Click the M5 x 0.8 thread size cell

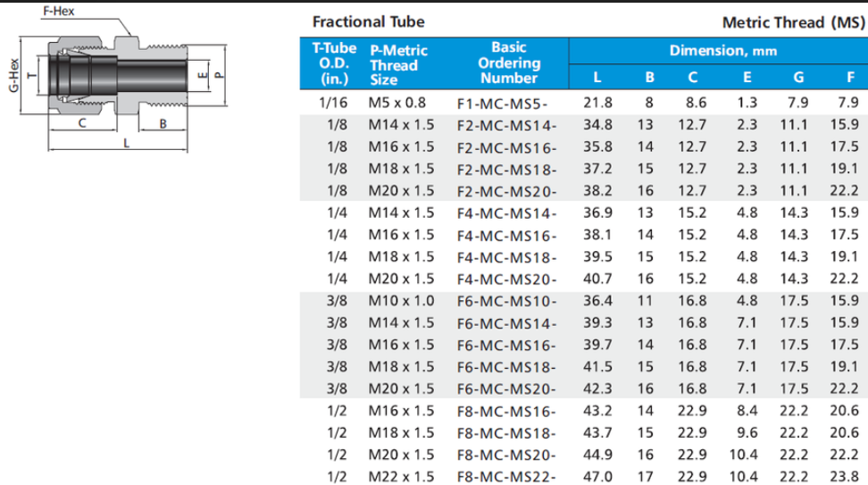point(397,104)
